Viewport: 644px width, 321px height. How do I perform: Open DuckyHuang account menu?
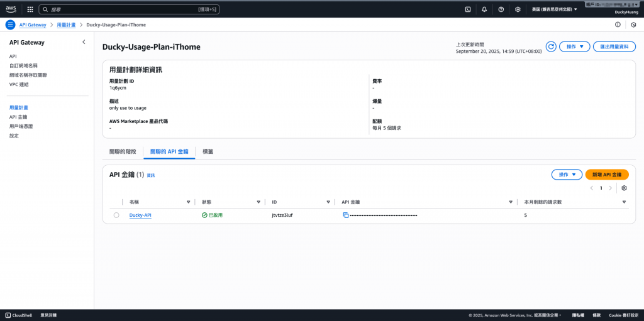[626, 13]
